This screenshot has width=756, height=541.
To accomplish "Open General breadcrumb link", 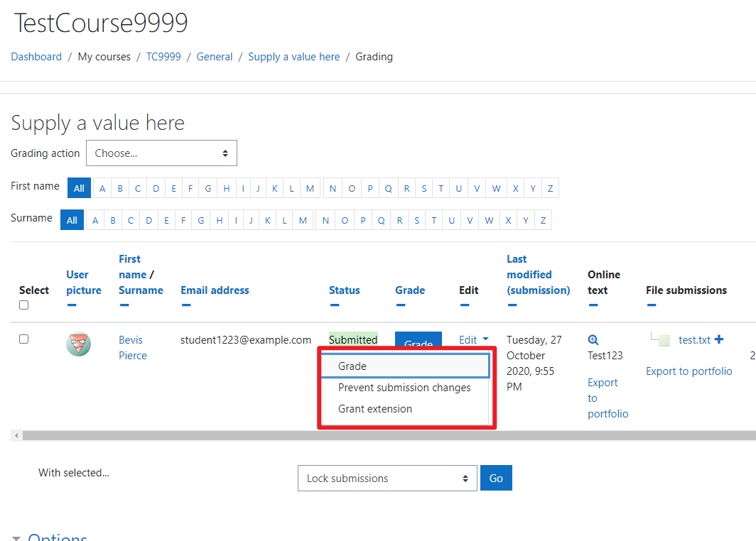I will (x=215, y=57).
